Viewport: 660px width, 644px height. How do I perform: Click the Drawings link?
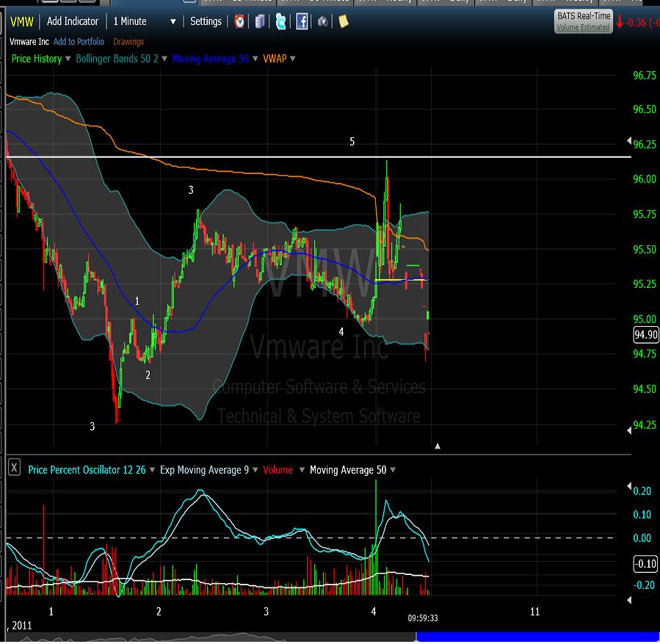click(128, 42)
